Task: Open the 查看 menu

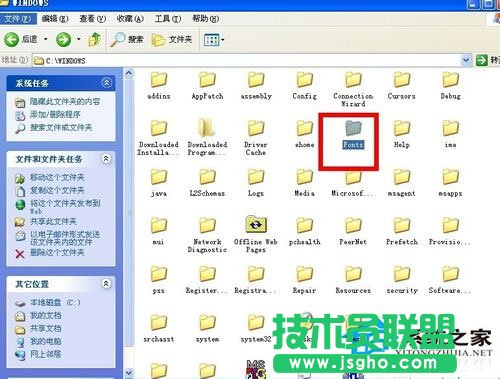Action: pos(92,19)
